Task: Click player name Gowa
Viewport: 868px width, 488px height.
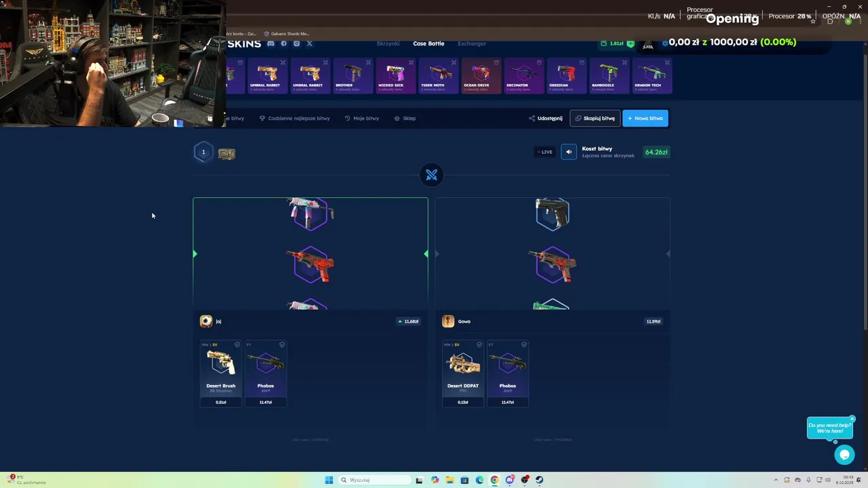Action: coord(464,321)
